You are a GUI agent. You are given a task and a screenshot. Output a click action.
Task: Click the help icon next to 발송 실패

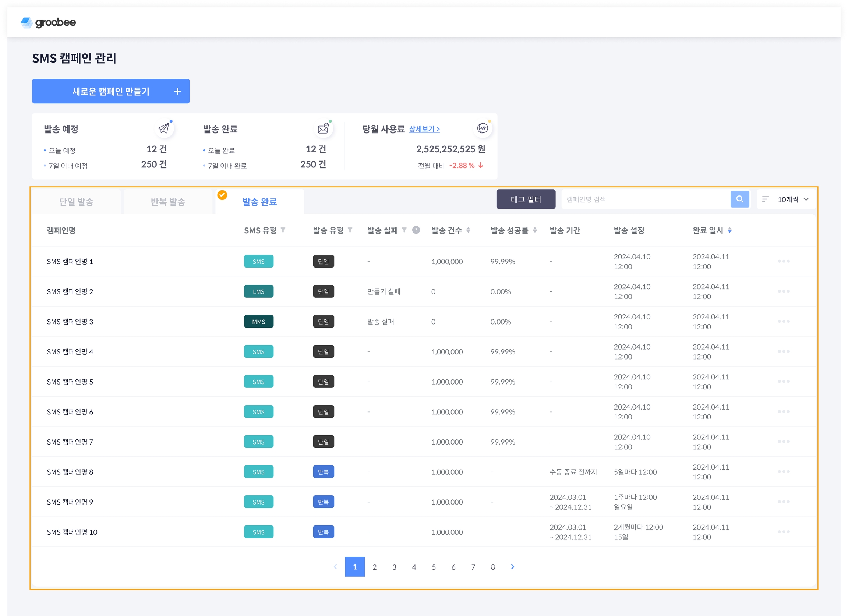pyautogui.click(x=416, y=230)
